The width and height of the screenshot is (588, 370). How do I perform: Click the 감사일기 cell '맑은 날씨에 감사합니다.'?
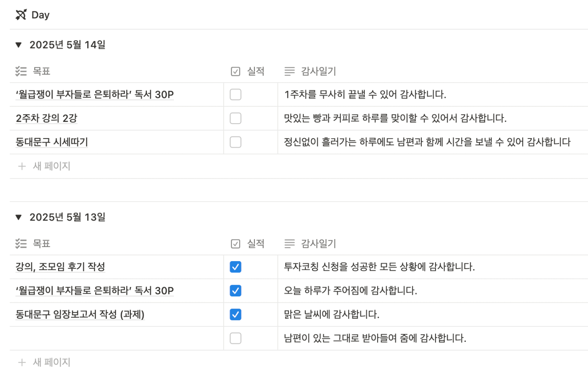[331, 315]
